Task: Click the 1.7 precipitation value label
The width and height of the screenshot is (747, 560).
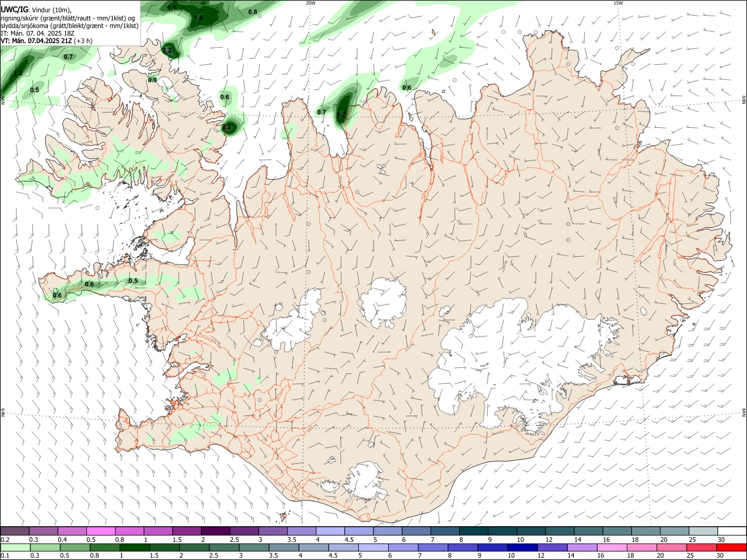Action: click(342, 114)
